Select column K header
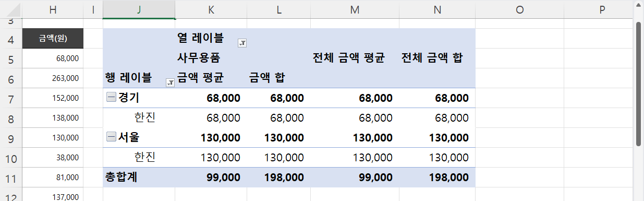The height and width of the screenshot is (201, 644). coord(211,9)
